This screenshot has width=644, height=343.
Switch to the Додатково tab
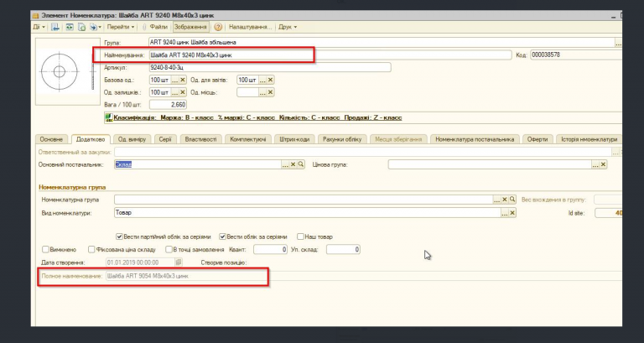click(x=91, y=139)
